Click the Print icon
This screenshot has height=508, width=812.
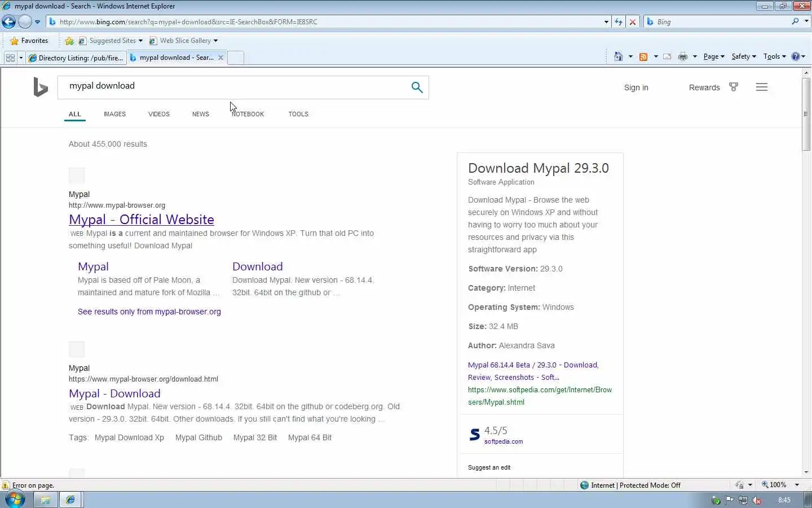[683, 56]
